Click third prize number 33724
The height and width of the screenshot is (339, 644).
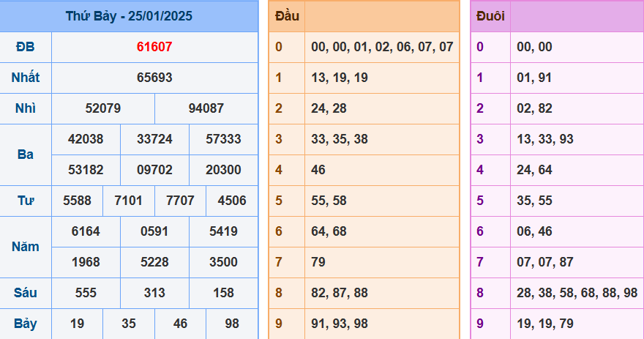click(x=154, y=139)
